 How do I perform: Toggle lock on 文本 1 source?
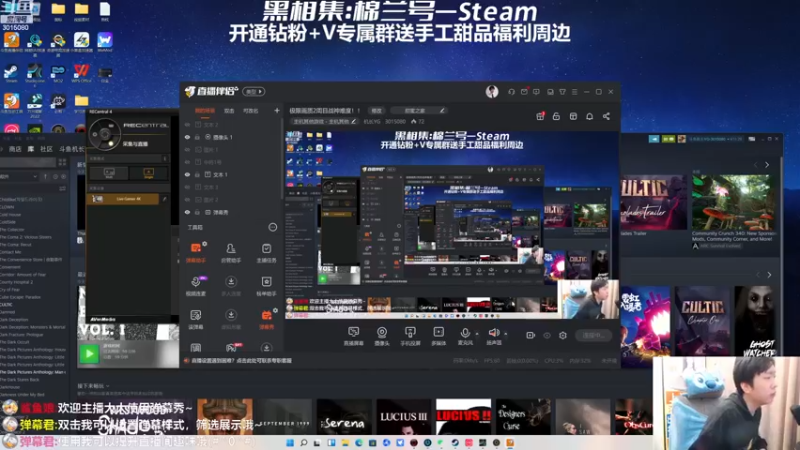tap(197, 174)
